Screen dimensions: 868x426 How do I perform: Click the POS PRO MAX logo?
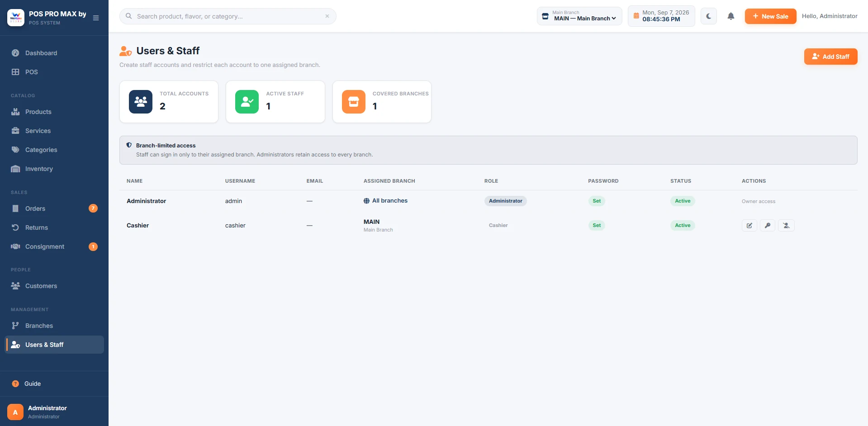tap(16, 18)
